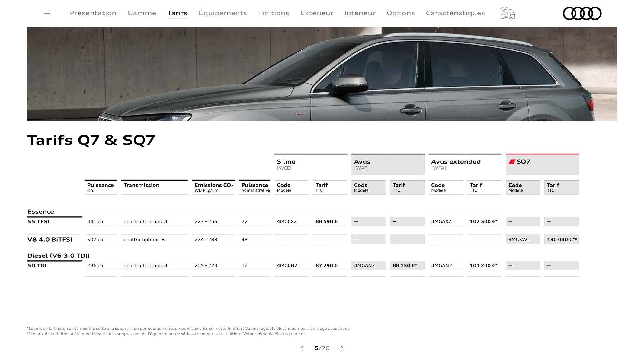Click the Diesel (V6 3.0 TDI) heading
The image size is (644, 362).
[x=59, y=256]
